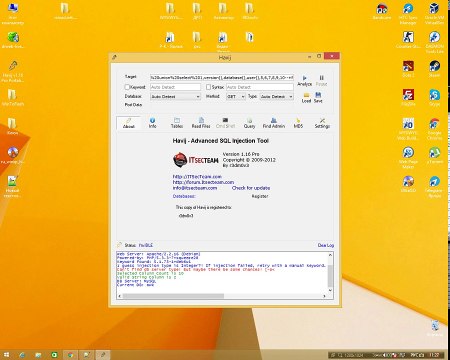The height and width of the screenshot is (360, 450).
Task: Click the Register button
Action: coord(260,196)
